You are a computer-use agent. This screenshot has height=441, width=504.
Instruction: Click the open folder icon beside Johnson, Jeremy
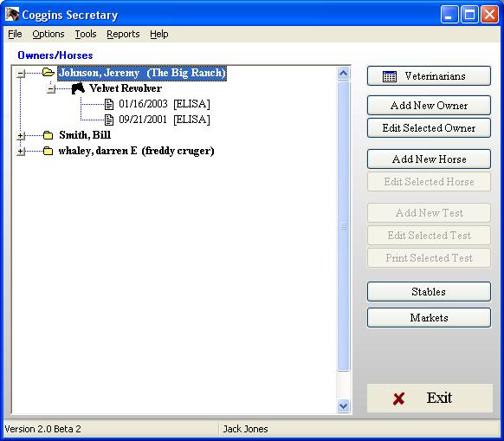[48, 73]
